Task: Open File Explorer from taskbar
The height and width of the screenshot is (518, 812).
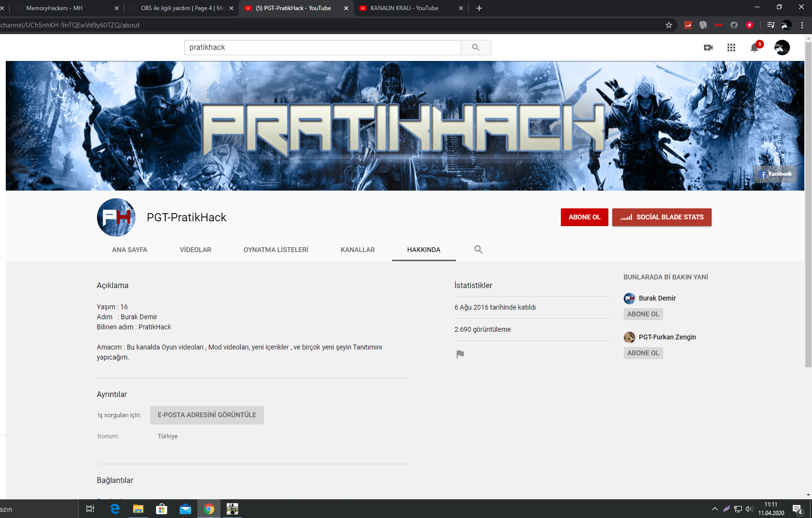Action: point(138,509)
